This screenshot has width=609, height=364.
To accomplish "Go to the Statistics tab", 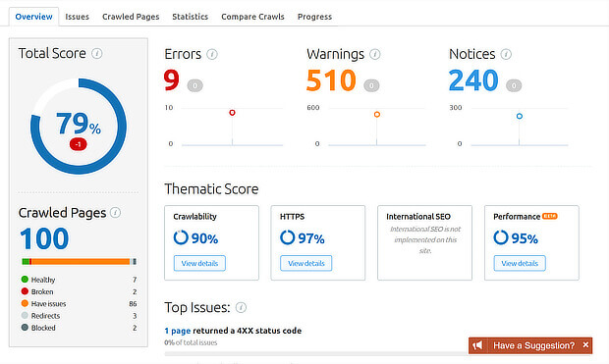I will tap(190, 17).
